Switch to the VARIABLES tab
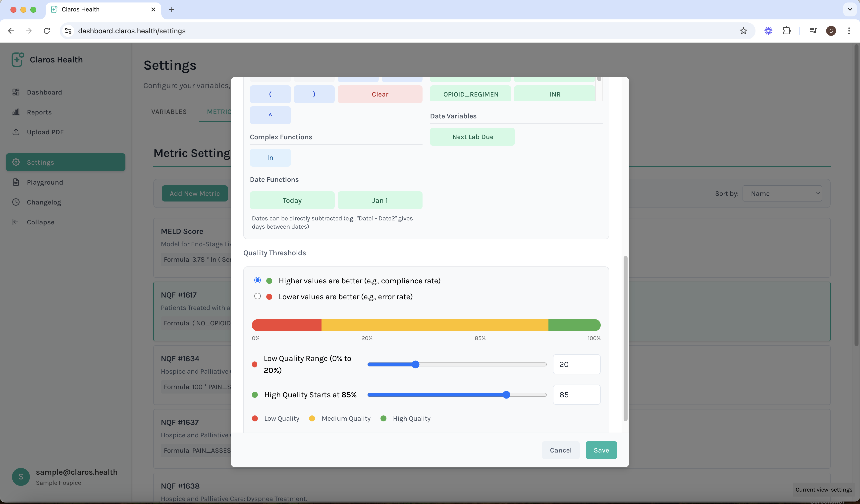This screenshot has width=860, height=504. pos(169,112)
